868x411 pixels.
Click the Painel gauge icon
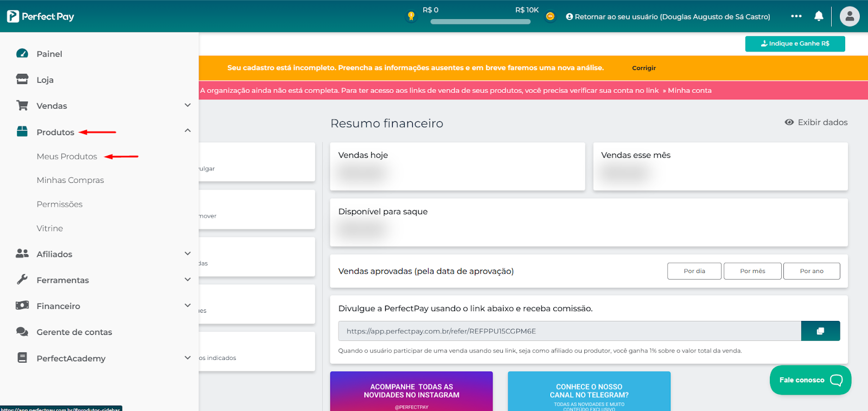pos(22,53)
